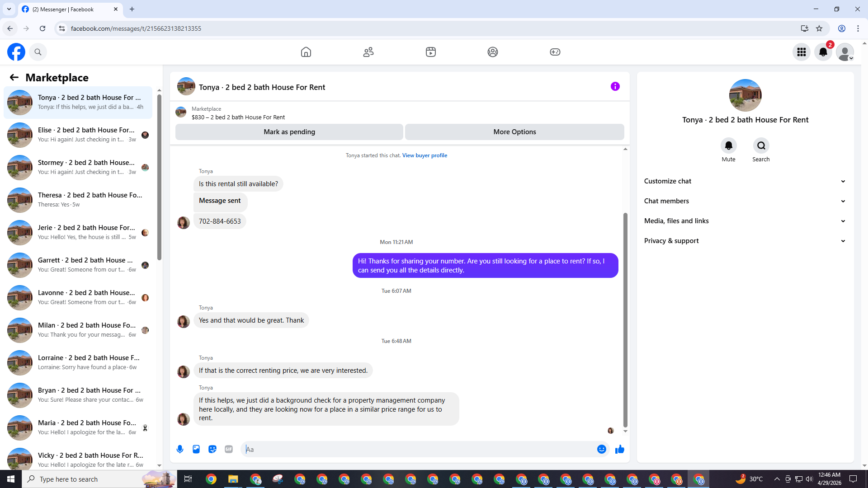
Task: Toggle the conversation information panel
Action: (615, 86)
